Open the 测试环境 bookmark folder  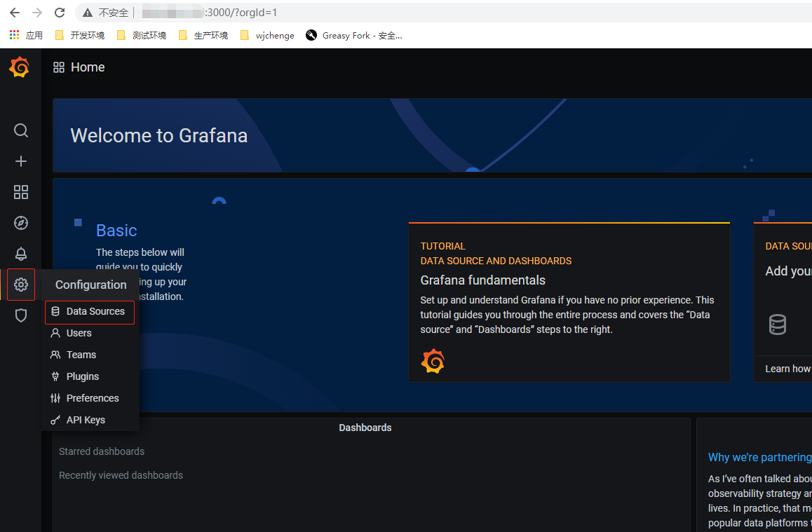click(142, 35)
